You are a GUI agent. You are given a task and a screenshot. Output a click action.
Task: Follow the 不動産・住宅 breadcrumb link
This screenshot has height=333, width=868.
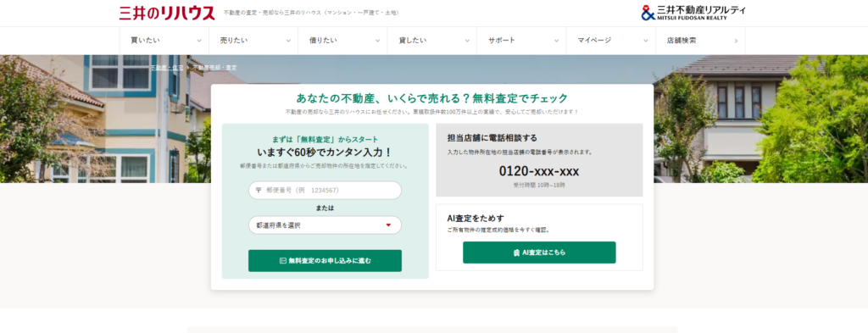point(167,68)
